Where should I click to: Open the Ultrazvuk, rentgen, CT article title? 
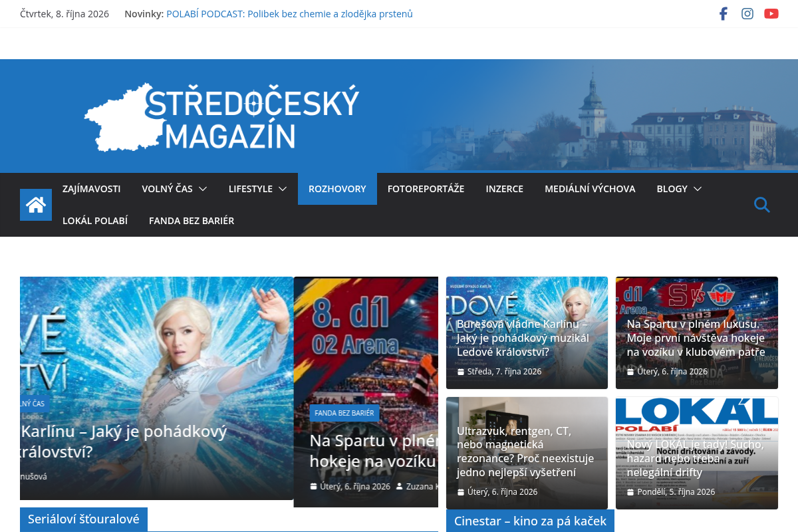coord(525,452)
